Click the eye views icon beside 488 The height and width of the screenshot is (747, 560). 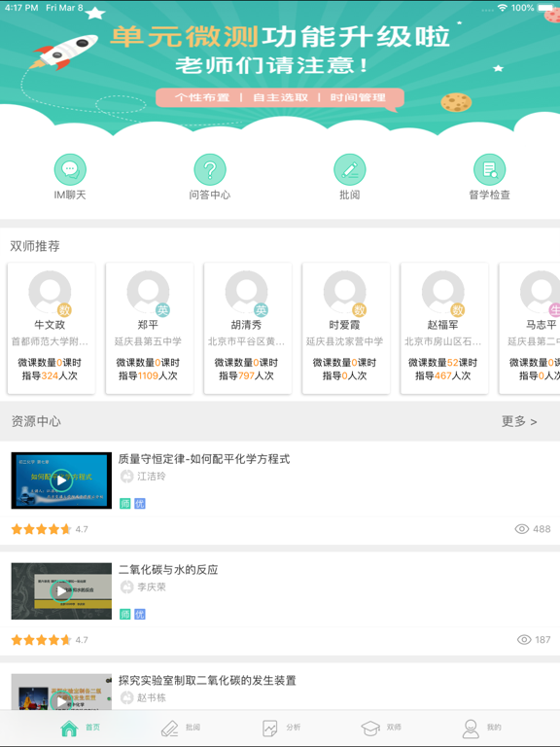tap(522, 529)
